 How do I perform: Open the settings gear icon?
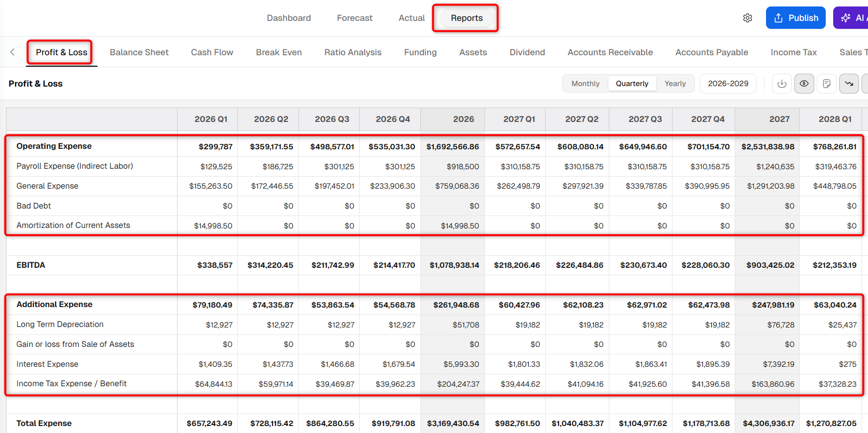click(x=747, y=18)
